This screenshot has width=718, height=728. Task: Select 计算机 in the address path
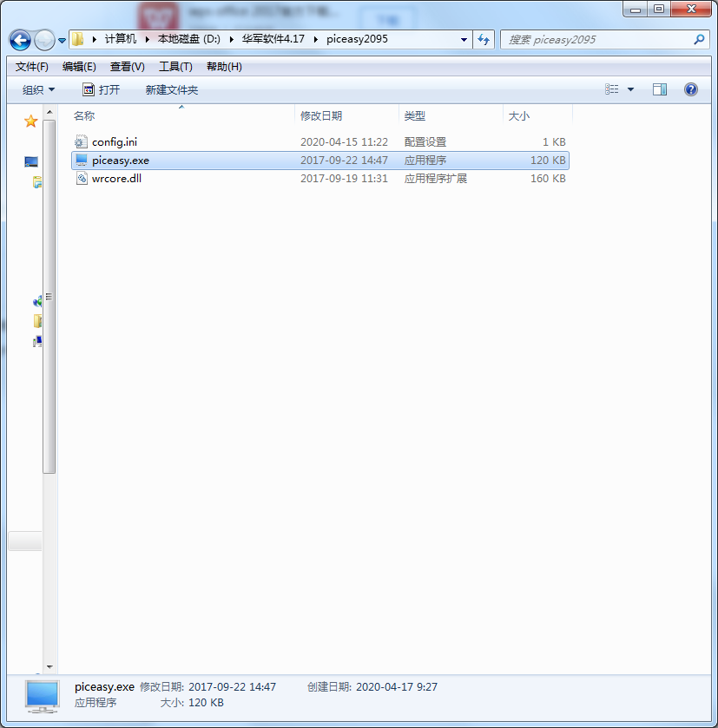[x=121, y=39]
